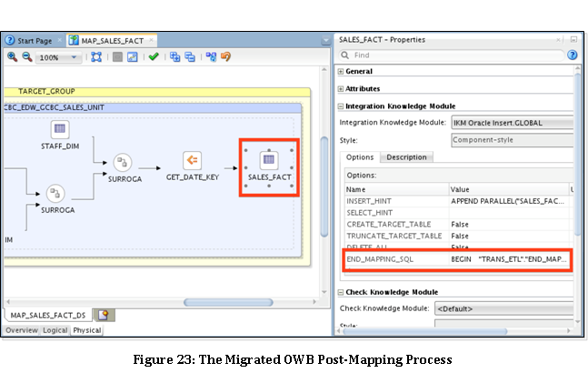Expand the General section

341,71
